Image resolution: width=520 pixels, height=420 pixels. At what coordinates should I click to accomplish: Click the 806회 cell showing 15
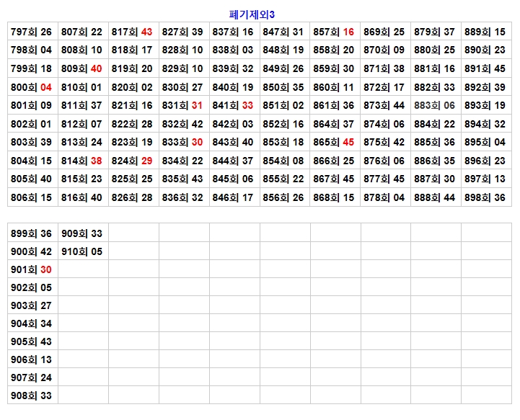(x=32, y=197)
